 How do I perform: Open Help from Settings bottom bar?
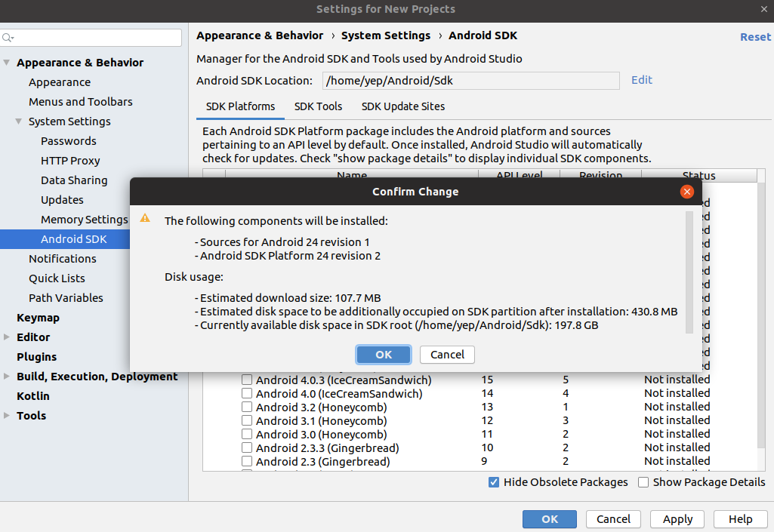pyautogui.click(x=741, y=519)
